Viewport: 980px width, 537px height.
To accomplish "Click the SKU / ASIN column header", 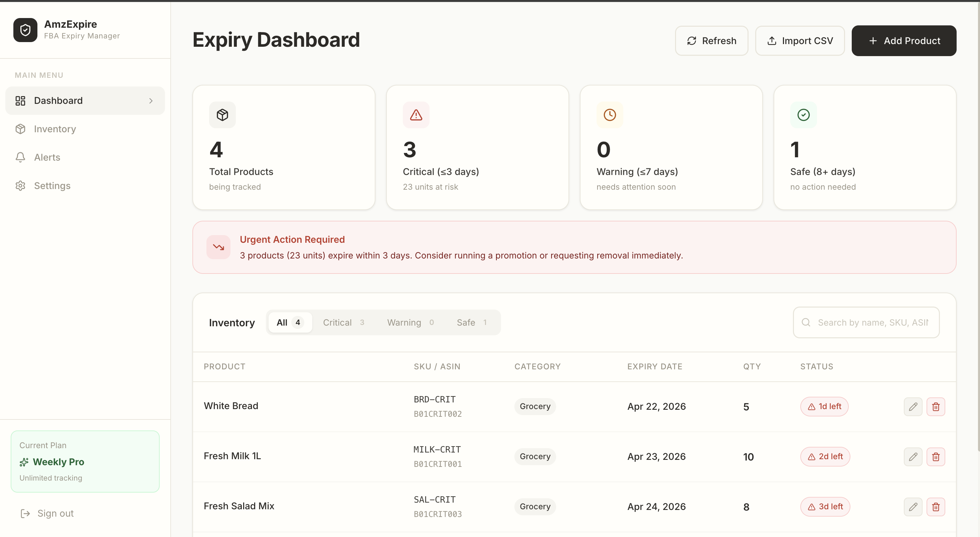I will click(437, 367).
